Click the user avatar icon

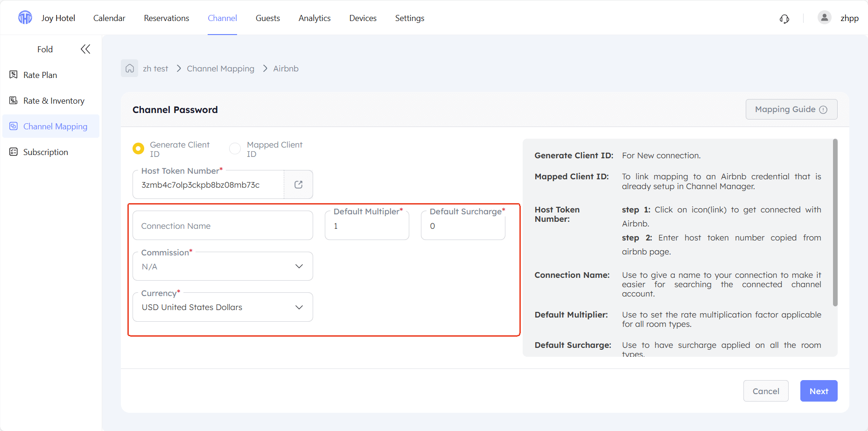click(825, 18)
